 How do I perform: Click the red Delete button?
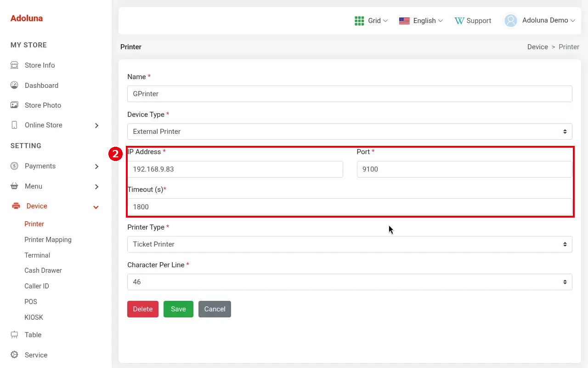(143, 309)
